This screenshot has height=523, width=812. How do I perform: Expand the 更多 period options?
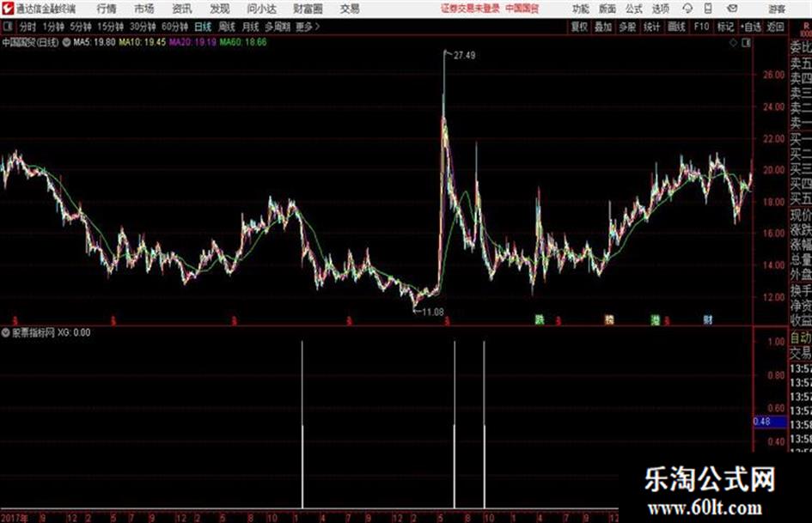[308, 27]
